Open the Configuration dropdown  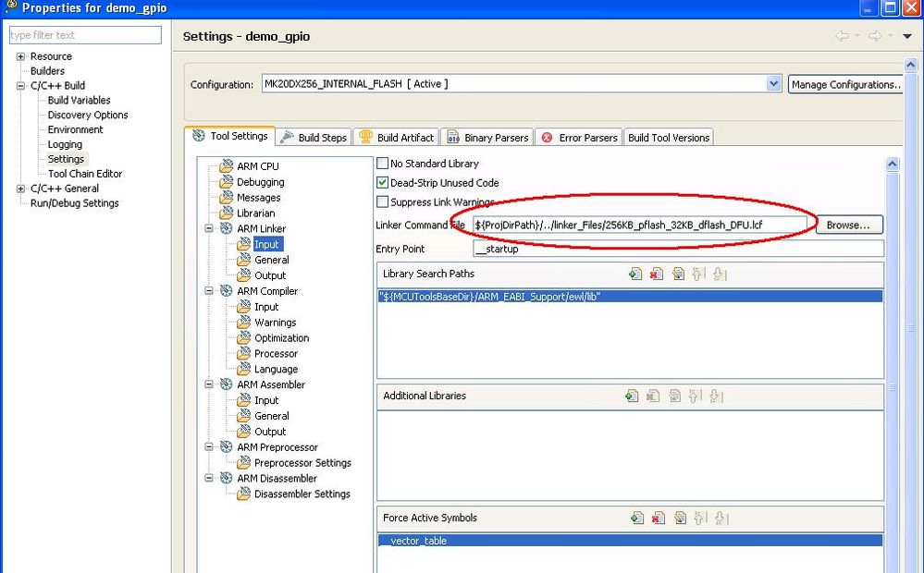[774, 83]
